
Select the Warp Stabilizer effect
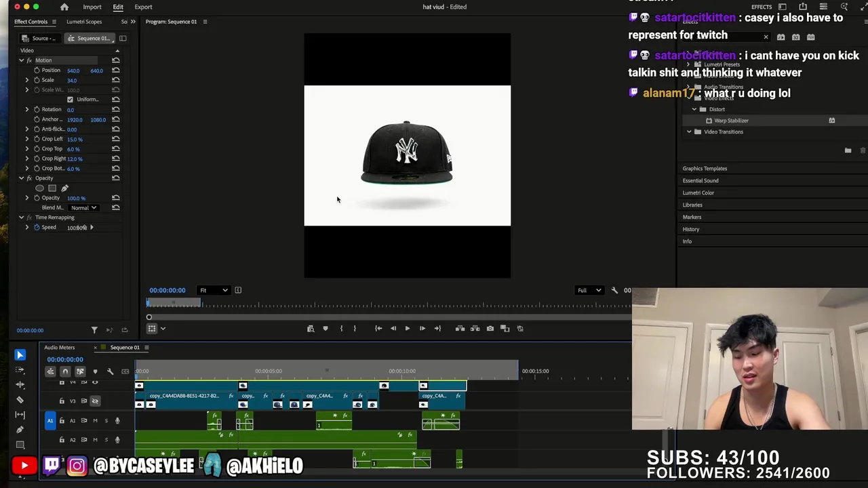[731, 121]
